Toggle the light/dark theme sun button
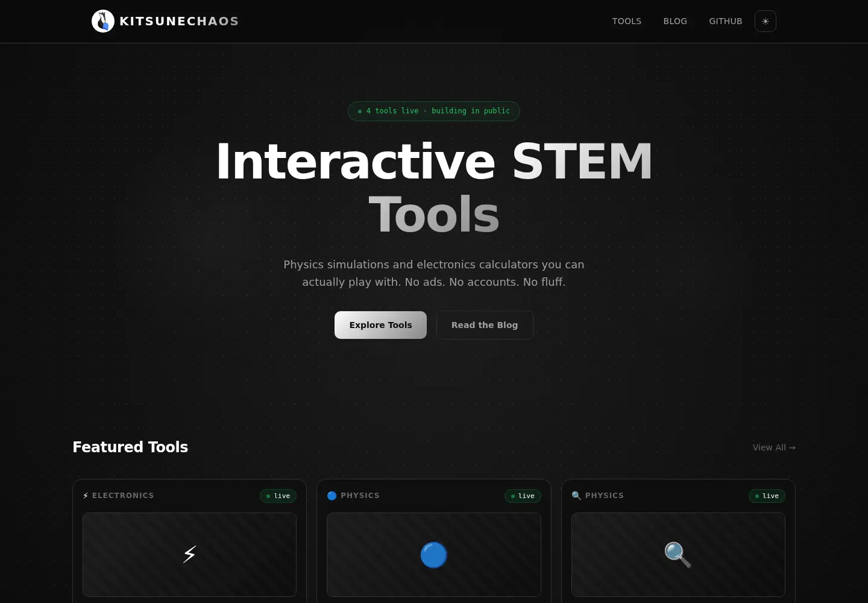This screenshot has height=603, width=868. tap(766, 21)
